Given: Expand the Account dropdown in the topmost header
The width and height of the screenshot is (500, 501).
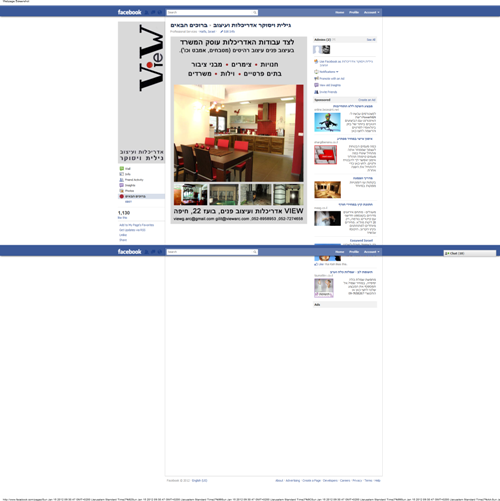Looking at the screenshot, I should 371,12.
